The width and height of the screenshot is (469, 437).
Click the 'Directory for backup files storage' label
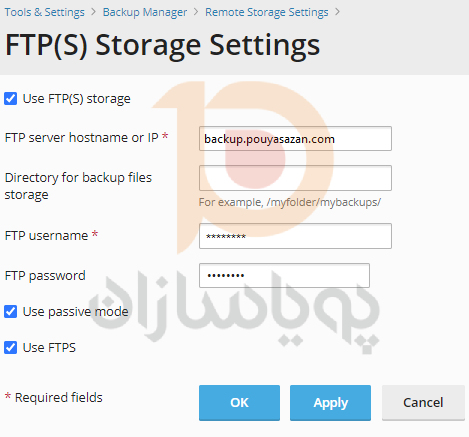click(78, 186)
